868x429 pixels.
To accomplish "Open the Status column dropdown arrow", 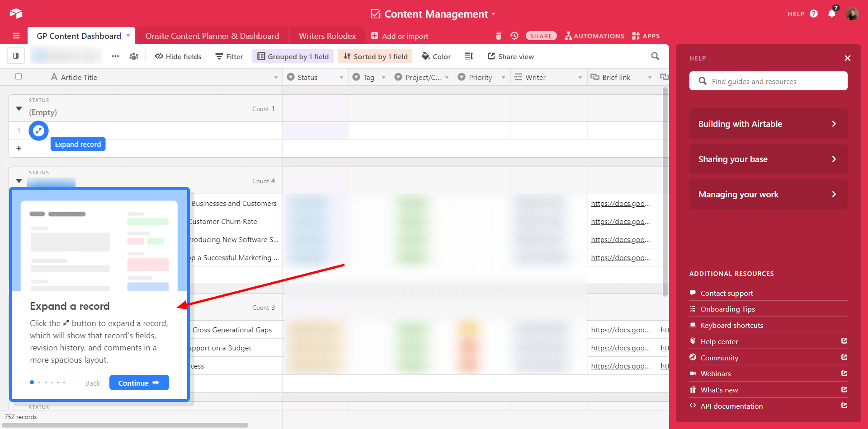I will 341,78.
